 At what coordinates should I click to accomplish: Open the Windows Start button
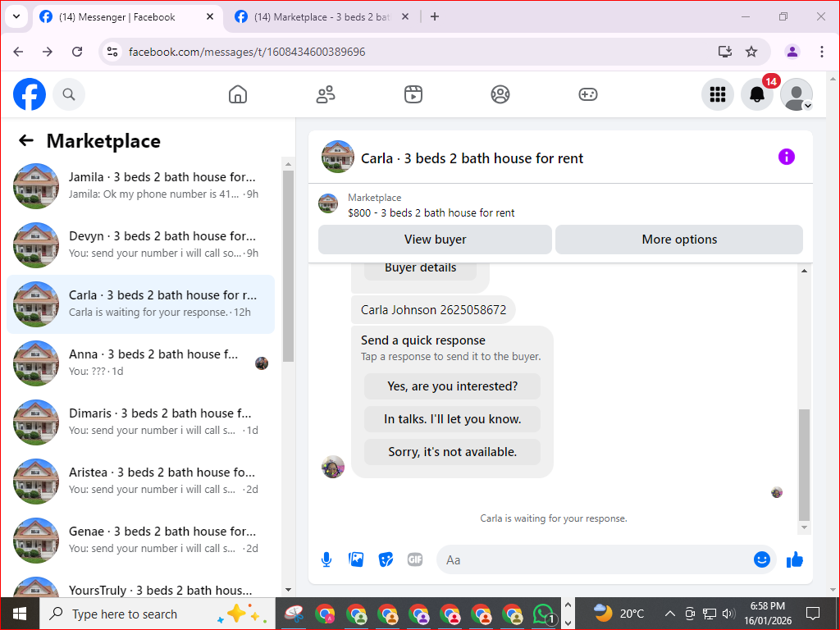(20, 614)
